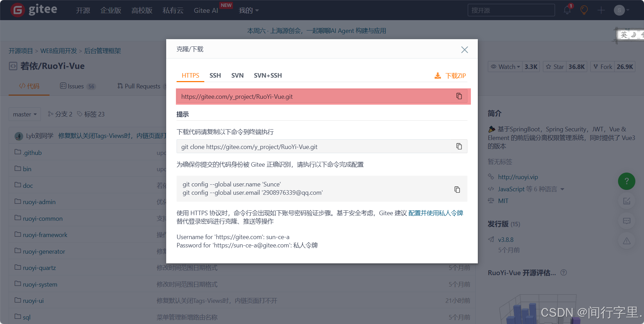Click the Watch button
This screenshot has width=644, height=324.
click(x=505, y=67)
